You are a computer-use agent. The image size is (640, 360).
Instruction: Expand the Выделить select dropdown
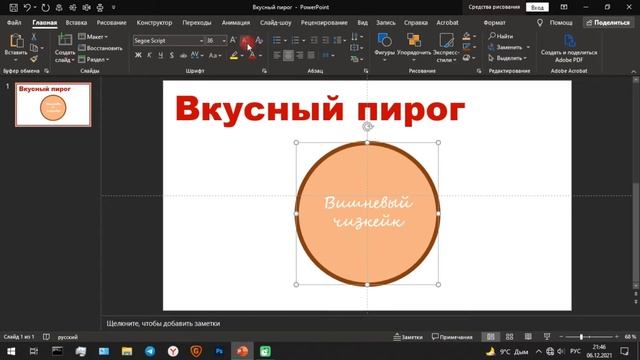[x=525, y=58]
